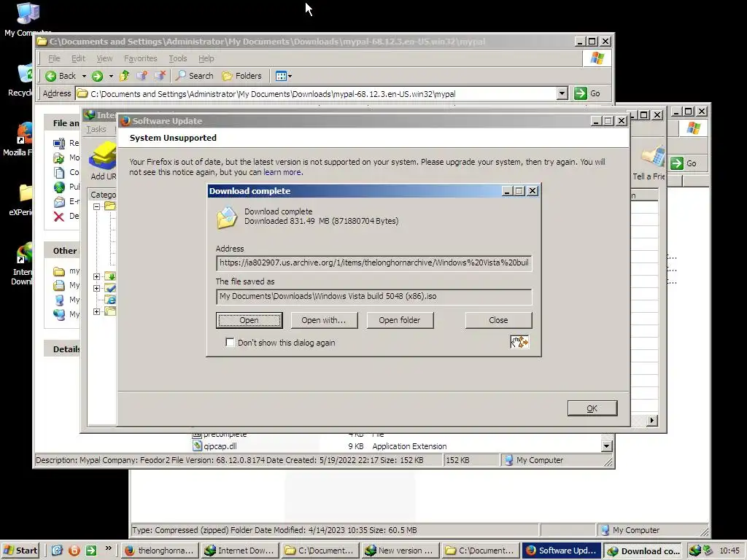Image resolution: width=747 pixels, height=560 pixels.
Task: Tick Don't show this dialog again checkbox
Action: click(230, 343)
